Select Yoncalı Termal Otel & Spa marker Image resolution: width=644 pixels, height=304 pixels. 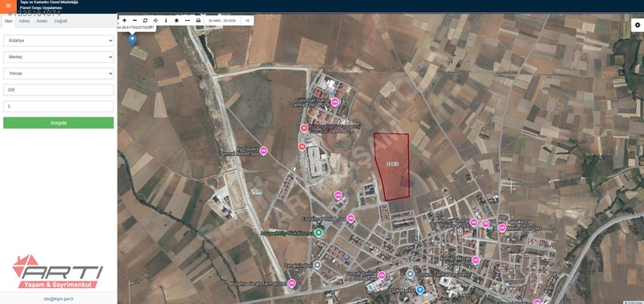click(382, 275)
